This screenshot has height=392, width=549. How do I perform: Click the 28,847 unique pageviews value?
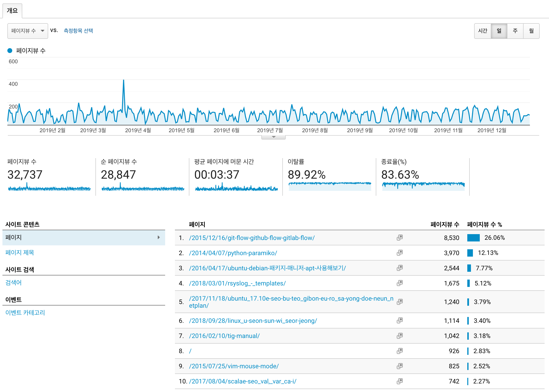click(x=118, y=174)
